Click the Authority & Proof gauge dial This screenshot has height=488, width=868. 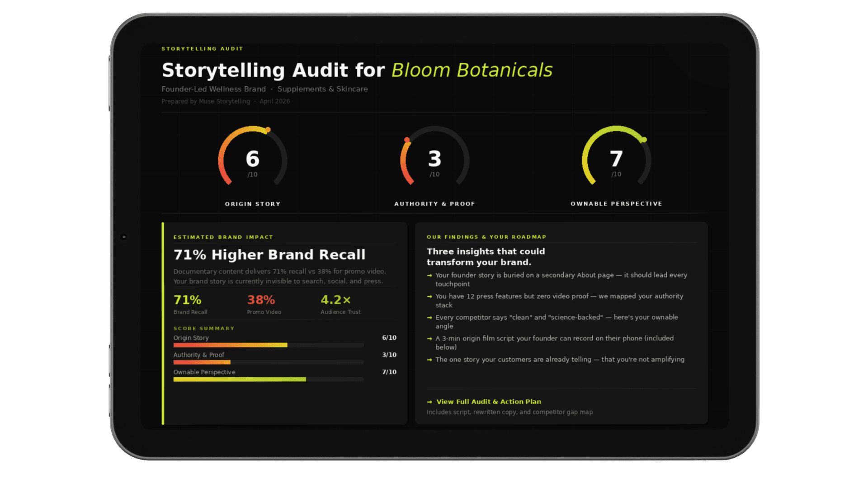tap(434, 159)
